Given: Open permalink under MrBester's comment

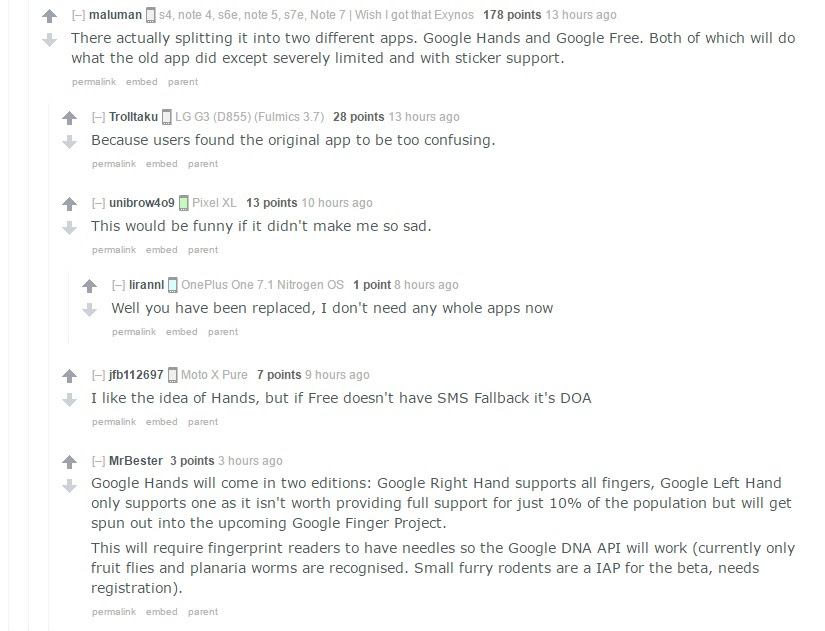Looking at the screenshot, I should 114,612.
